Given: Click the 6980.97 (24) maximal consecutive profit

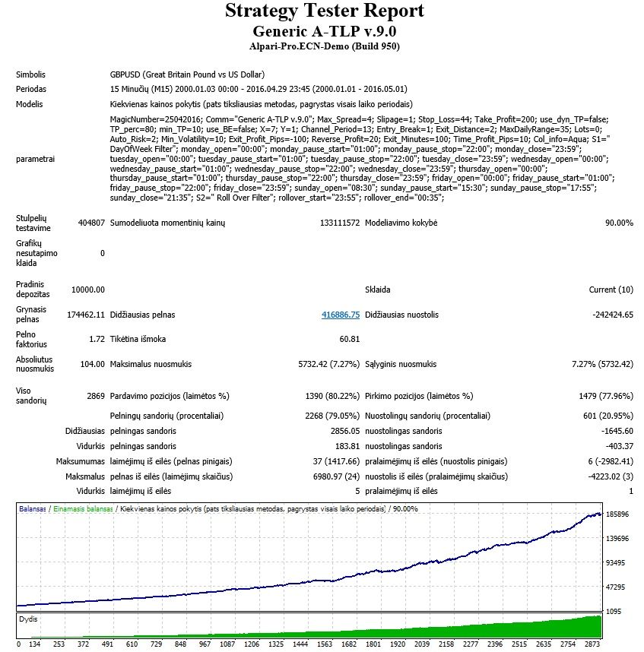Looking at the screenshot, I should click(336, 476).
